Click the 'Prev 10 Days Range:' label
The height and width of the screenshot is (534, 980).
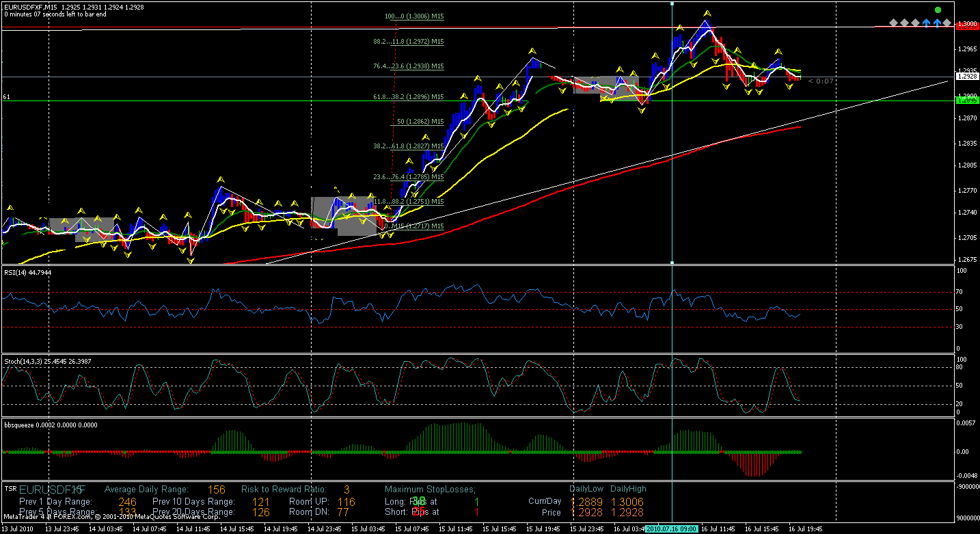coord(194,502)
